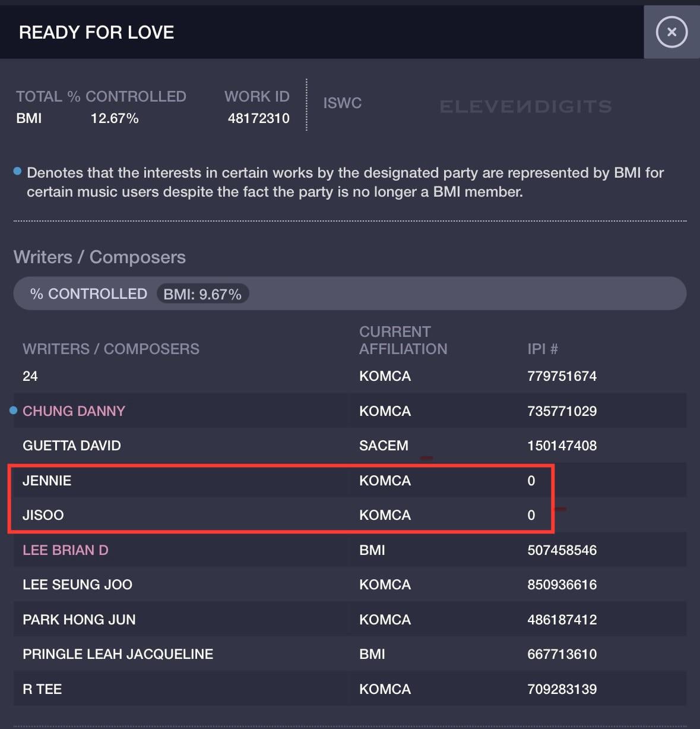Click SACEM affiliation for GUETTA DAVID
The height and width of the screenshot is (729, 700).
384,446
